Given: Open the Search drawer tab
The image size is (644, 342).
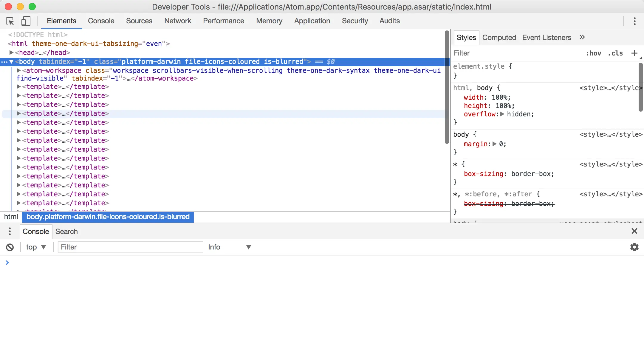Looking at the screenshot, I should pos(66,232).
